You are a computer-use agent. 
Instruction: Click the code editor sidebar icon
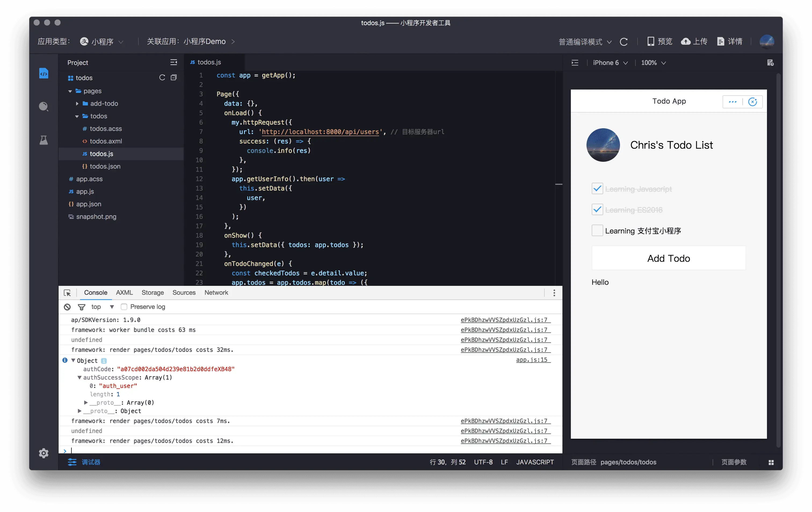point(44,73)
